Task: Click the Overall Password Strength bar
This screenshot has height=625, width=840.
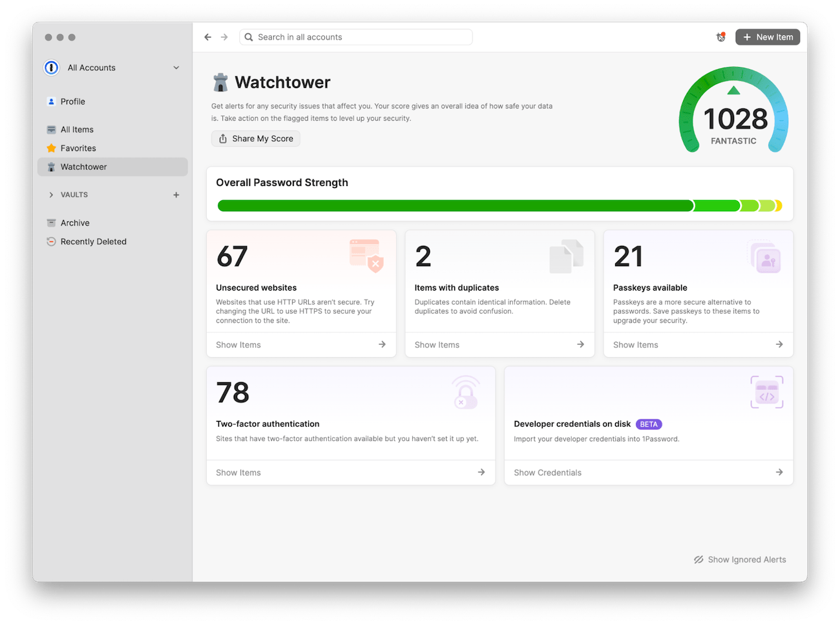Action: (499, 205)
